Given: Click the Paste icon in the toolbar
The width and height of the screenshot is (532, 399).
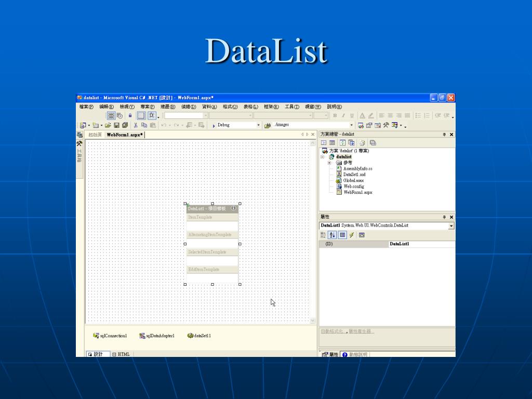Looking at the screenshot, I should (153, 125).
